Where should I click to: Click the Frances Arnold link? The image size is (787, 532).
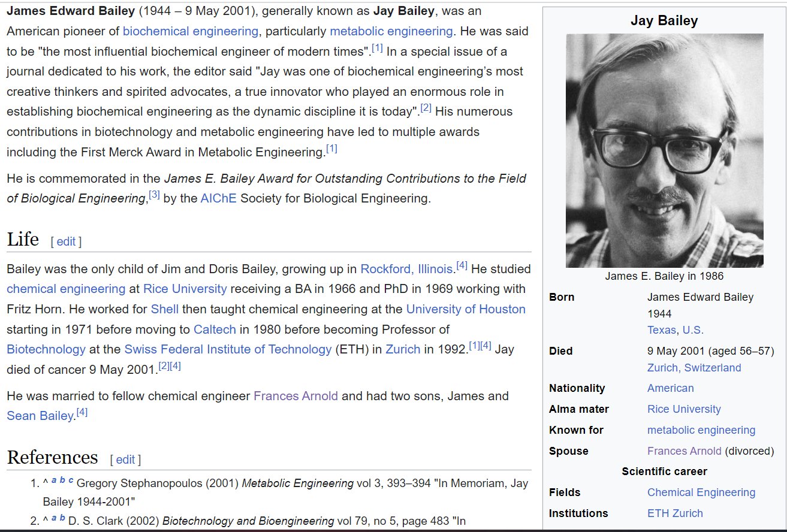click(x=296, y=395)
